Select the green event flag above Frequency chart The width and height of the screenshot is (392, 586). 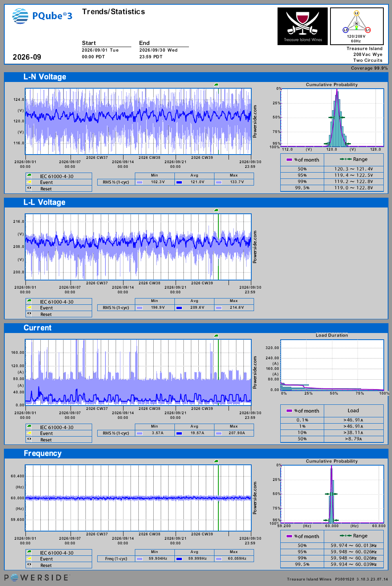(x=216, y=461)
